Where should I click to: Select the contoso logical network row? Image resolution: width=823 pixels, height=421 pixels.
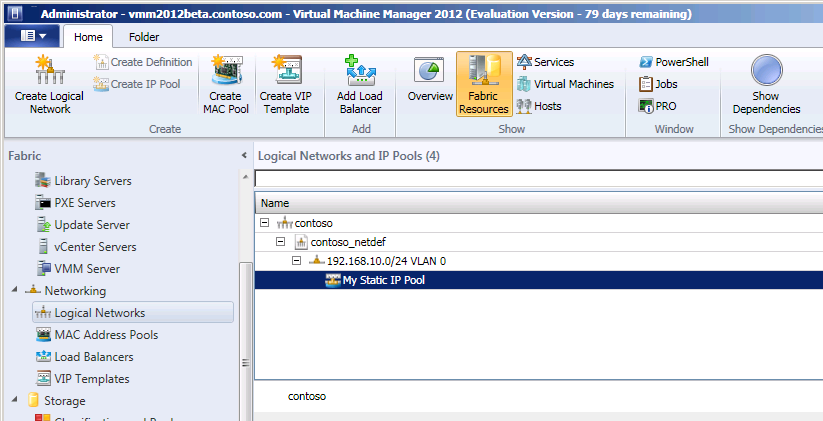539,223
